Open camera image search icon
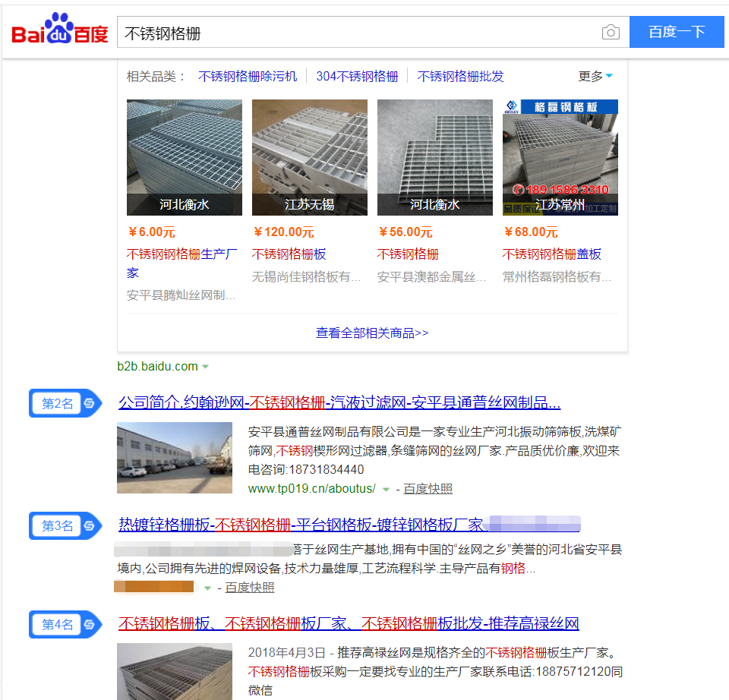The width and height of the screenshot is (729, 700). pos(611,32)
